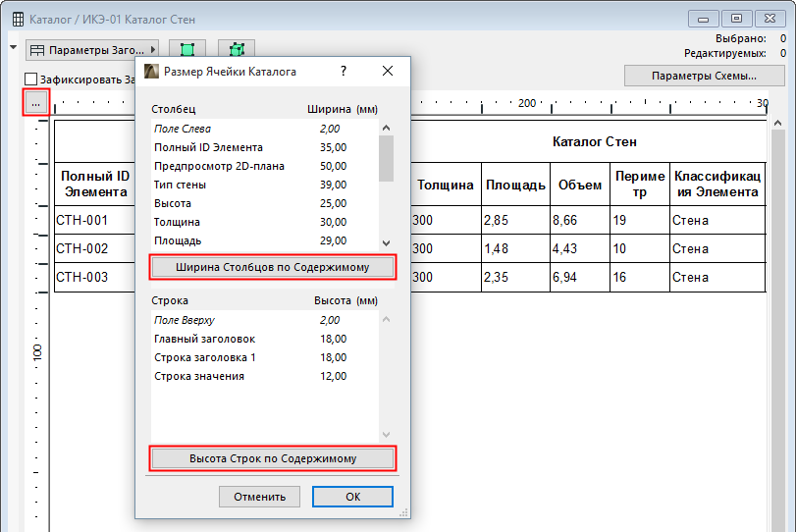This screenshot has height=532, width=796.
Task: Minimize the catalog window
Action: click(703, 19)
